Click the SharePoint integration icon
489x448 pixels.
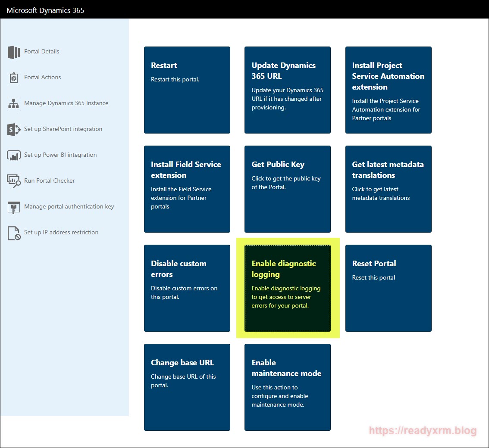(14, 130)
